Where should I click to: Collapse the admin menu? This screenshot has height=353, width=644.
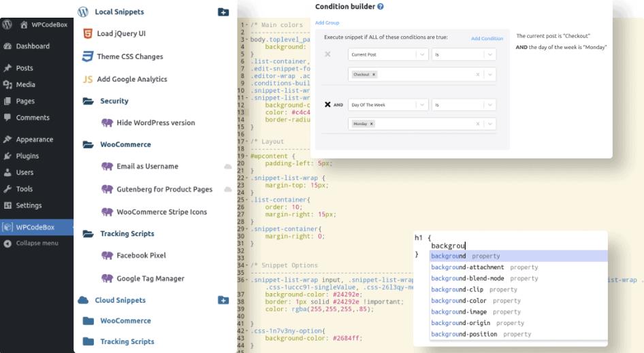click(x=37, y=243)
